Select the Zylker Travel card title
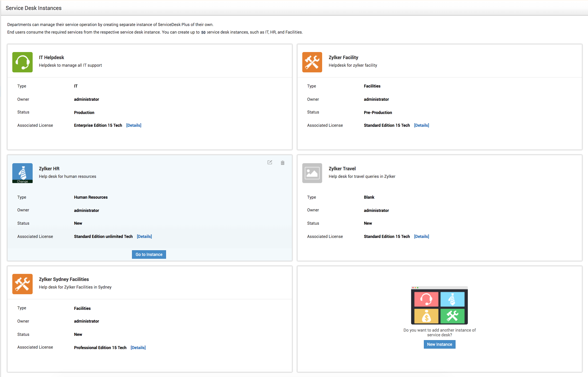The width and height of the screenshot is (588, 377). tap(342, 169)
